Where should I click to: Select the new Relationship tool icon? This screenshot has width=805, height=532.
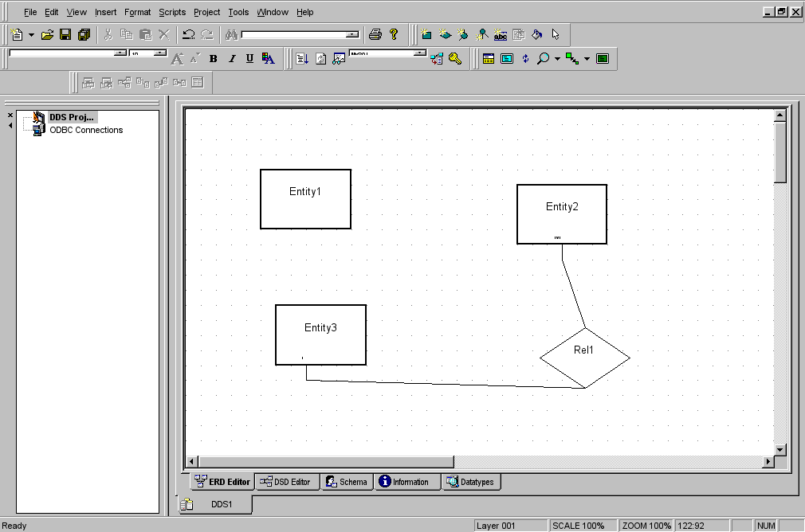coord(445,34)
